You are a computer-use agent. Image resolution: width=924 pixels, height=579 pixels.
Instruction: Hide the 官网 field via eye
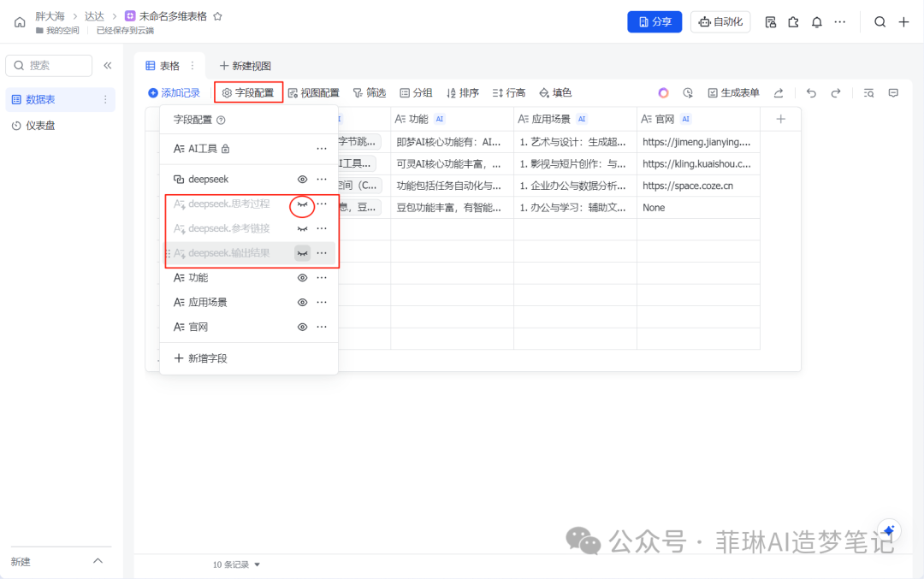coord(302,328)
